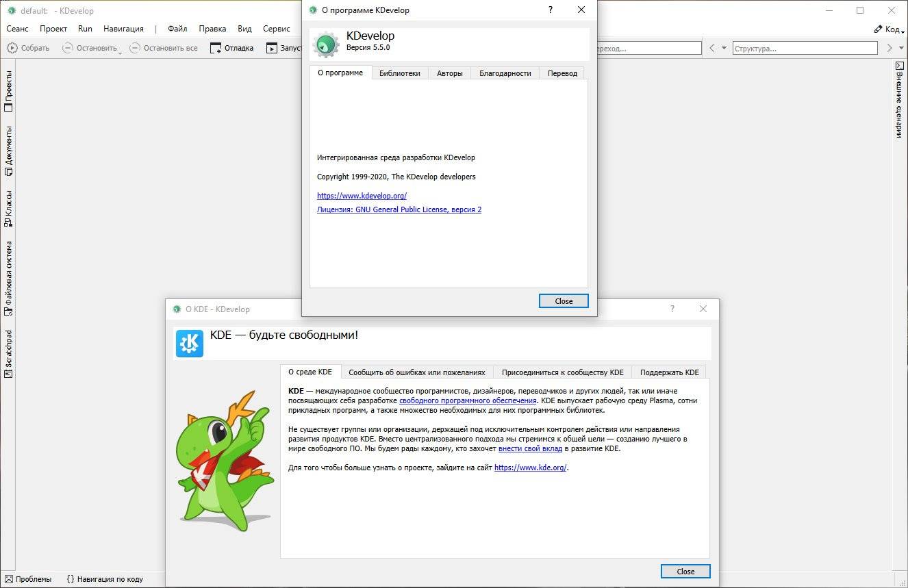Image resolution: width=908 pixels, height=588 pixels.
Task: Follow the https://www.kdevelop.org/ link
Action: (x=362, y=196)
